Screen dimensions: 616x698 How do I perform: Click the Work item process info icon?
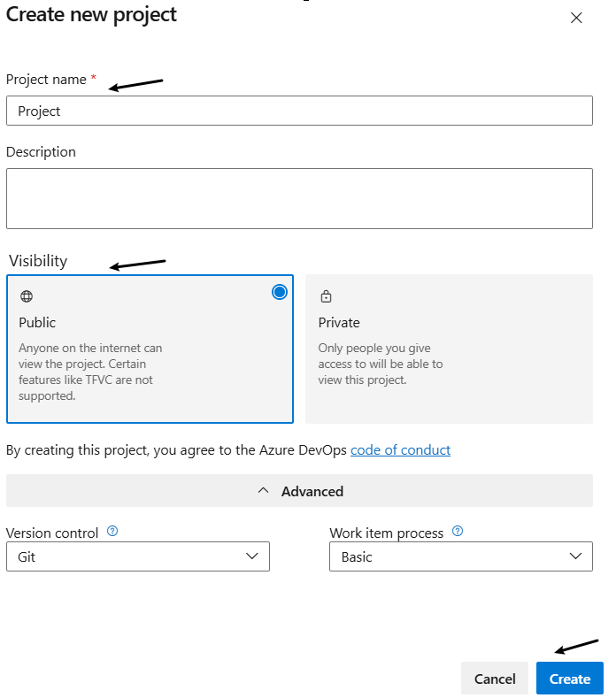pos(458,532)
